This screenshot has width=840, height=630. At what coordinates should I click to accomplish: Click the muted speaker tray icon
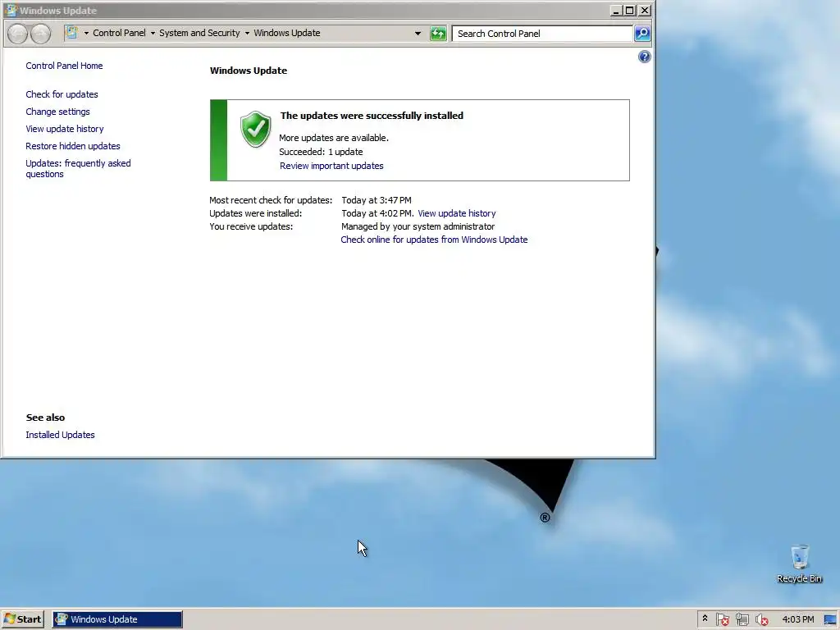761,619
